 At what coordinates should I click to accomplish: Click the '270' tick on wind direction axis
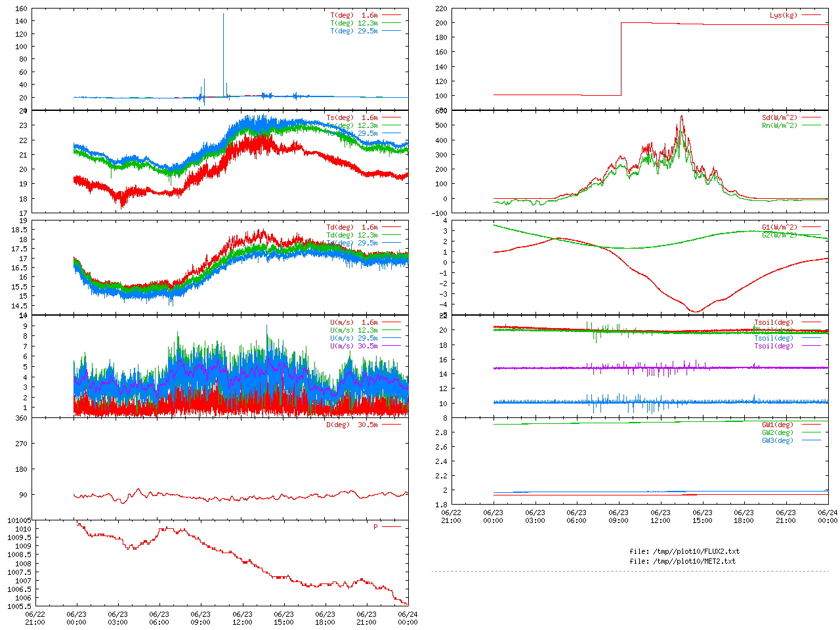21,444
